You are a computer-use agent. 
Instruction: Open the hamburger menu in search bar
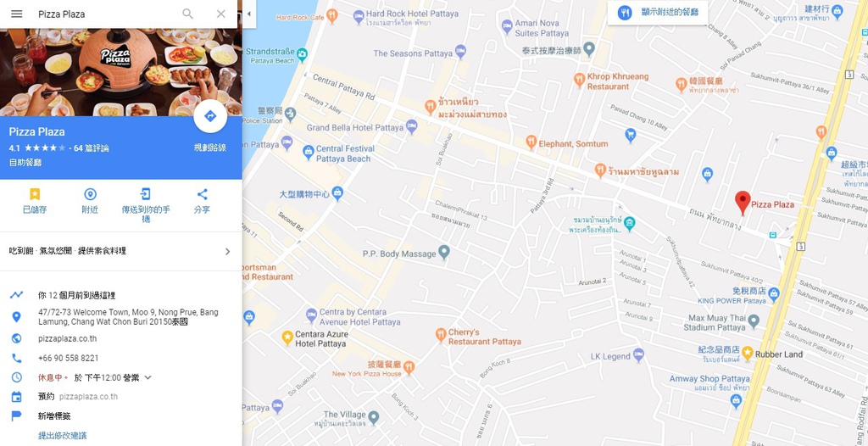coord(17,14)
